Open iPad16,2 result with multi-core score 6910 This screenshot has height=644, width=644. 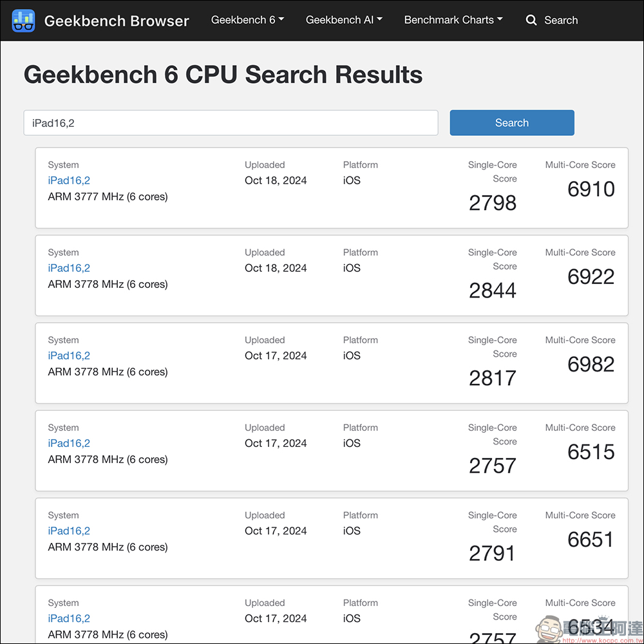coord(69,180)
